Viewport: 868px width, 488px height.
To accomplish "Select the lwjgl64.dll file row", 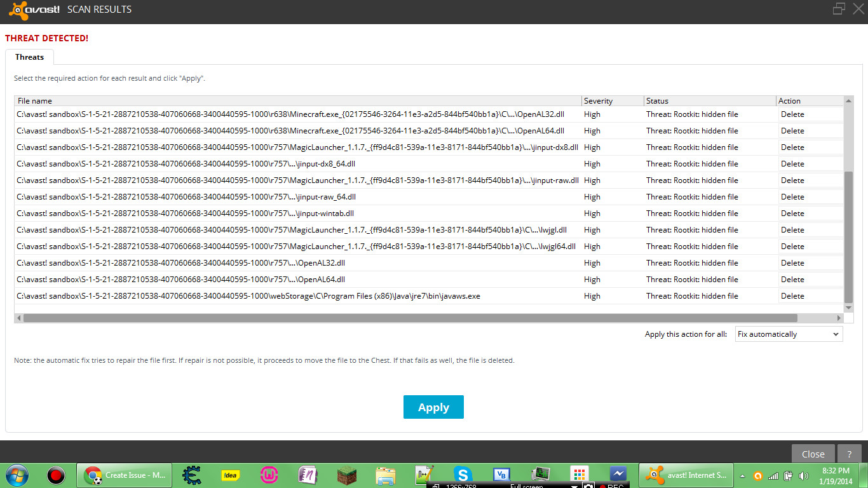I will 429,247.
